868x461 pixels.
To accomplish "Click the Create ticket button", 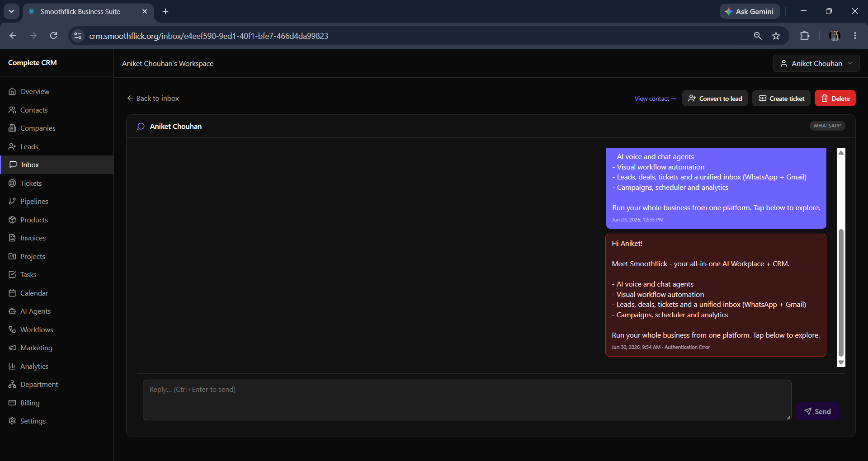I will point(781,98).
